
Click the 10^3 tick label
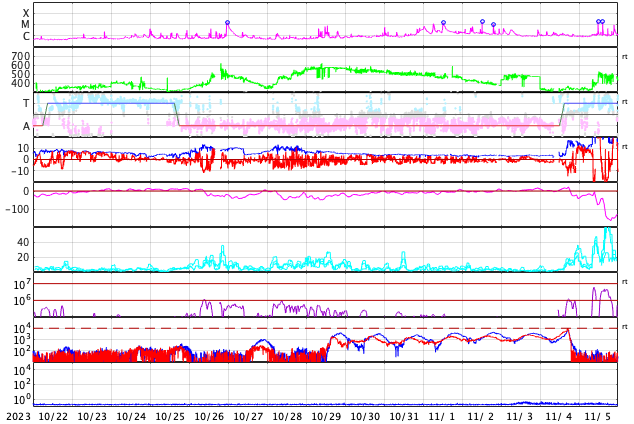[x=22, y=340]
